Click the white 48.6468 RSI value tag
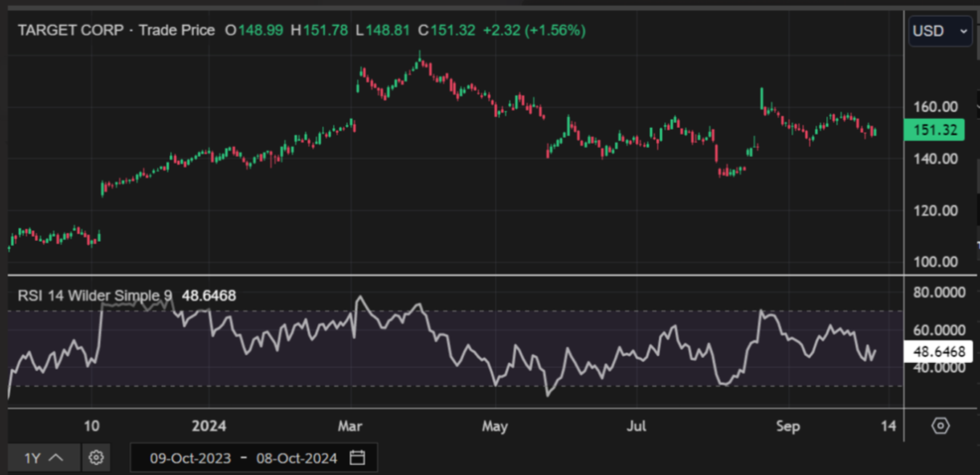Image resolution: width=980 pixels, height=475 pixels. click(x=939, y=352)
